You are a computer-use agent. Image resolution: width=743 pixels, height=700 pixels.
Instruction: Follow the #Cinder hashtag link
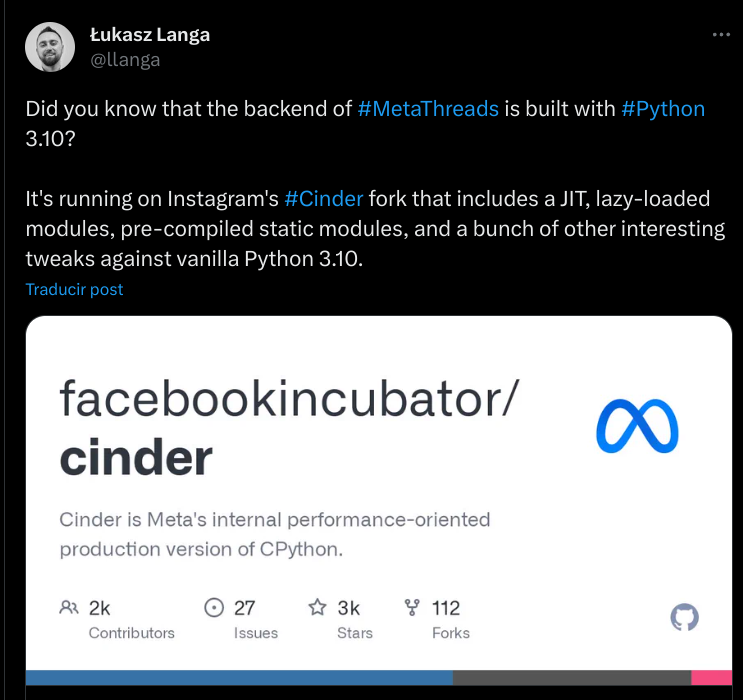pyautogui.click(x=323, y=198)
